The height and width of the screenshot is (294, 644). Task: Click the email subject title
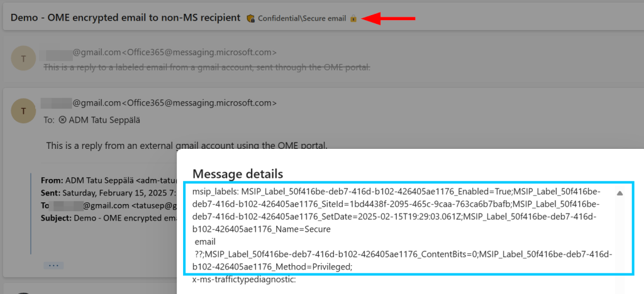pyautogui.click(x=125, y=18)
